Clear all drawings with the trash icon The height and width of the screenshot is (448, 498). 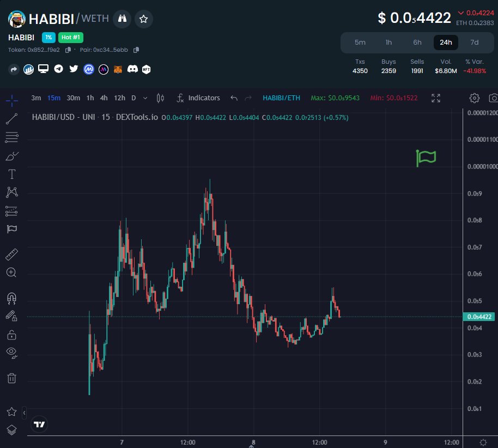point(11,378)
